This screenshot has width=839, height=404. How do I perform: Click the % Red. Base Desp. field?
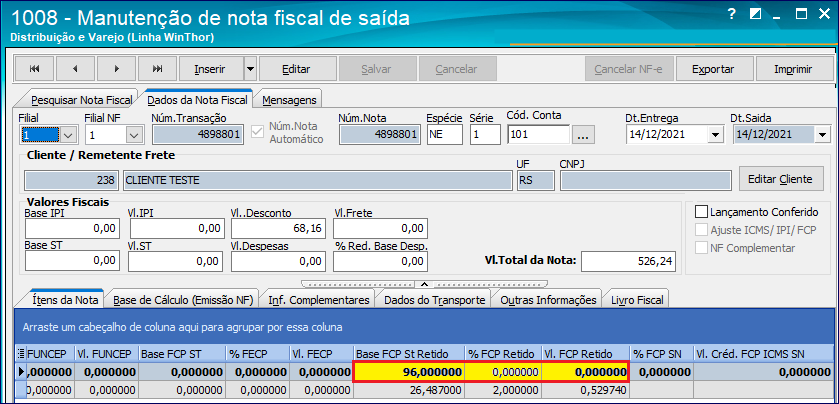(380, 261)
